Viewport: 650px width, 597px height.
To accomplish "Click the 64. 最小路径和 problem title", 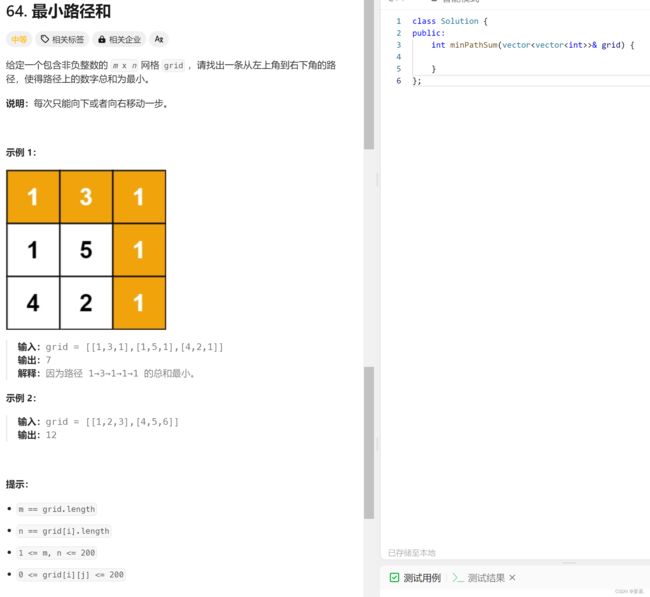I will 58,11.
